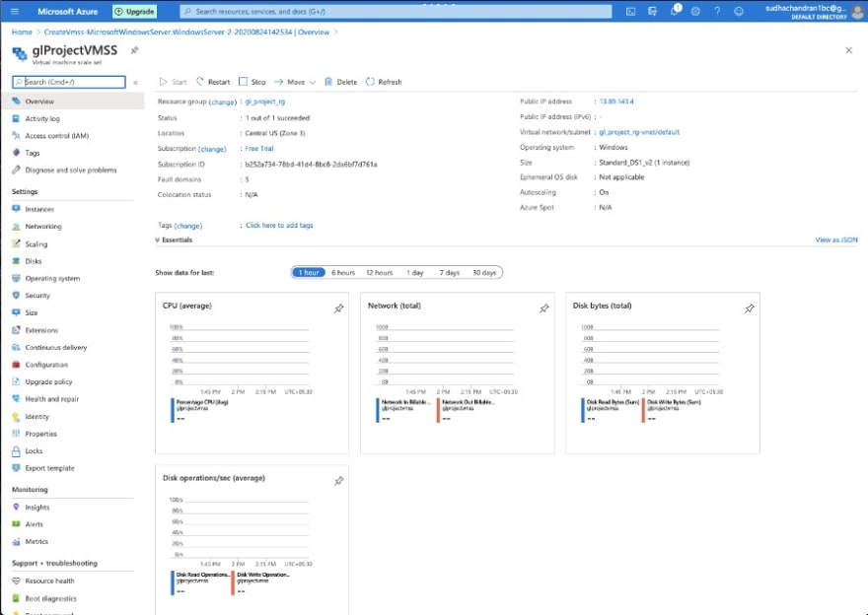
Task: Open the Free Trial subscription link
Action: [259, 149]
